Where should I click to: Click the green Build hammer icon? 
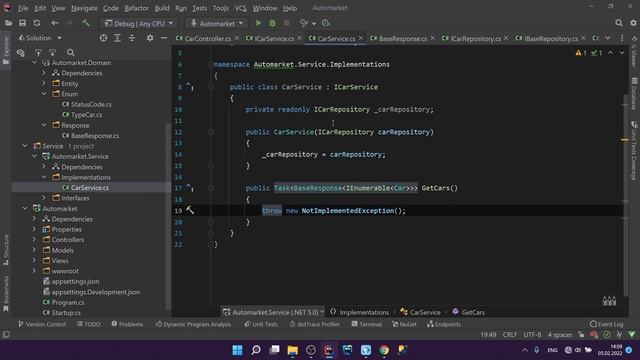click(86, 23)
